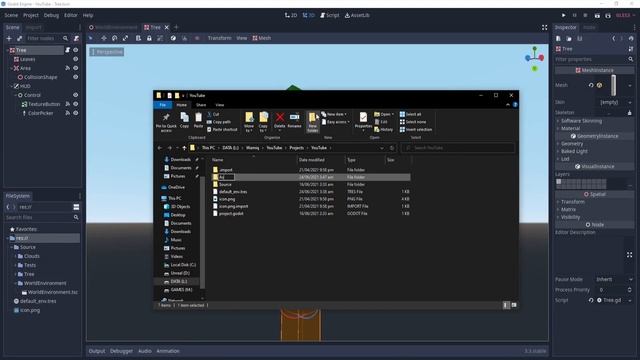
Task: Open the Pause Mode Inherit dropdown
Action: tap(614, 280)
